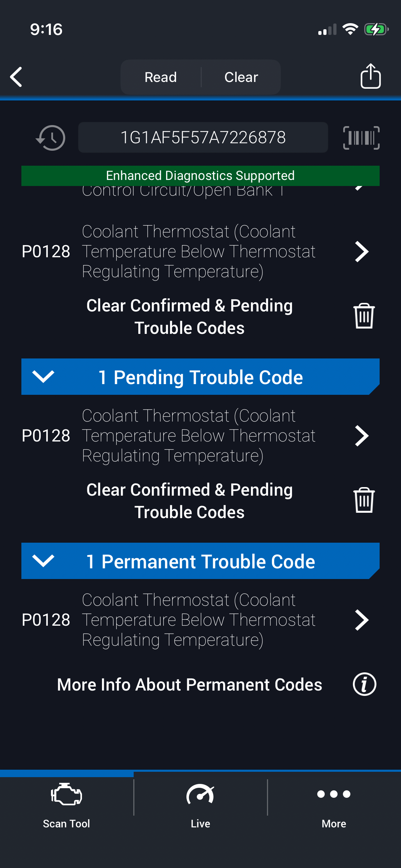Tap the permanent codes info icon
The width and height of the screenshot is (401, 868).
tap(364, 684)
